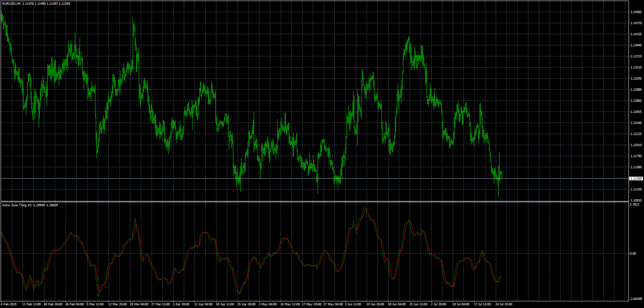Click the 12 Mar 20:00 time label
644x308 pixels.
[x=118, y=304]
